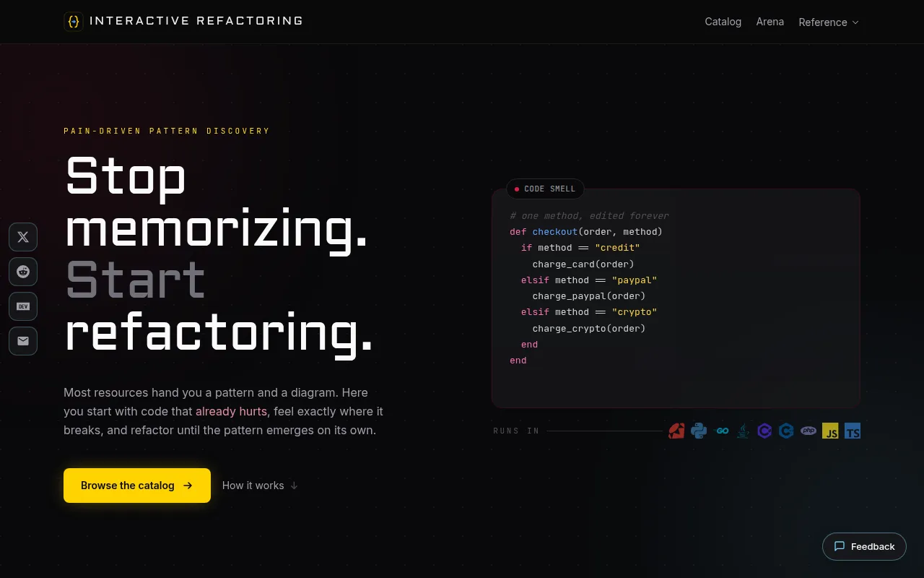
Task: Click the 'charge_paypal(order)' code line
Action: click(589, 296)
